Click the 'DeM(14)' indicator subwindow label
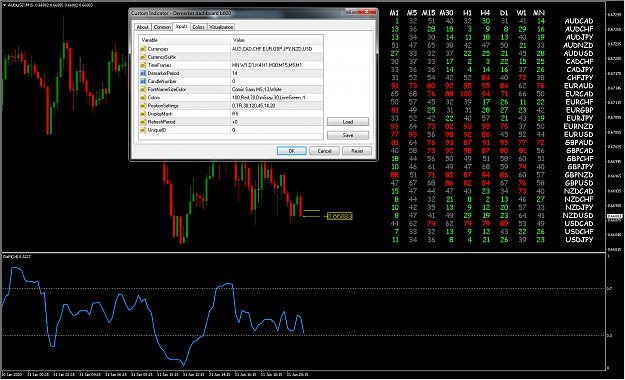625x380 pixels. click(x=17, y=257)
